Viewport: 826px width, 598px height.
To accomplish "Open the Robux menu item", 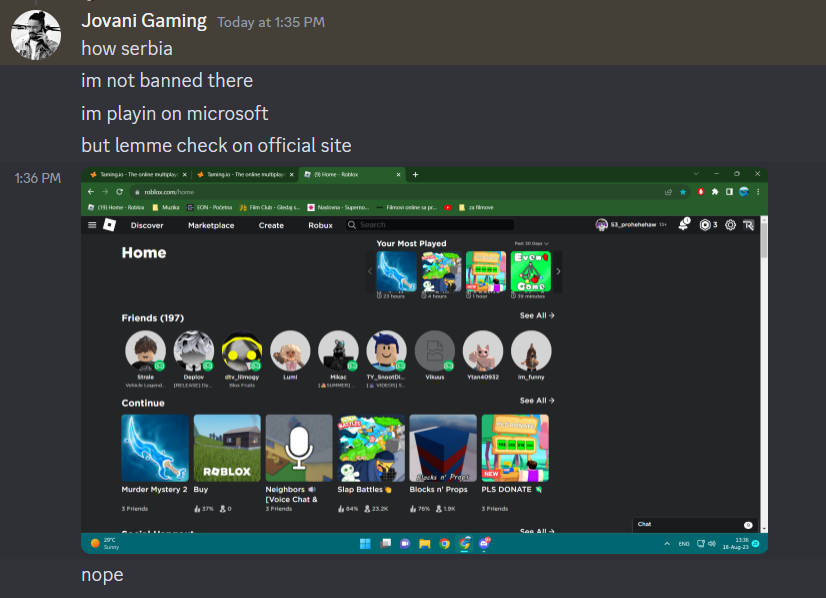I will point(320,225).
